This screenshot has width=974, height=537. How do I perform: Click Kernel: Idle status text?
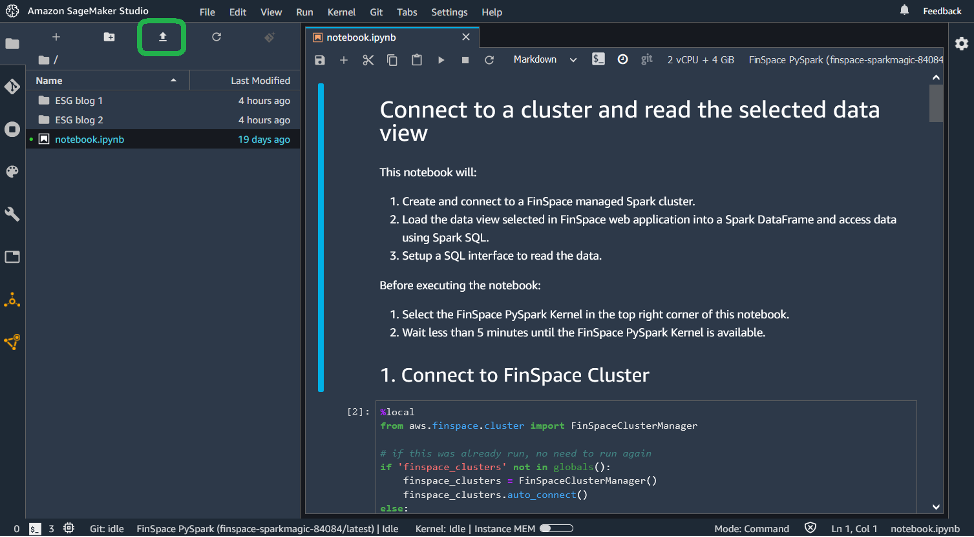438,529
